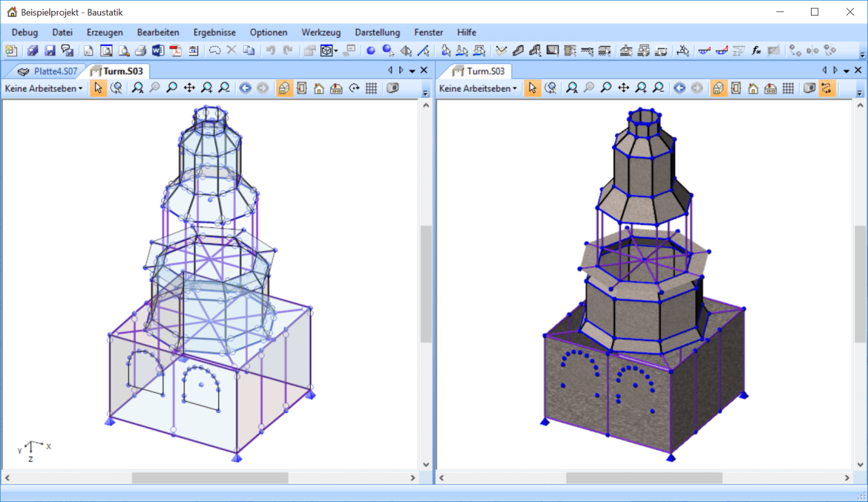Open the Ergebnisse menu
The image size is (868, 502).
pos(214,32)
